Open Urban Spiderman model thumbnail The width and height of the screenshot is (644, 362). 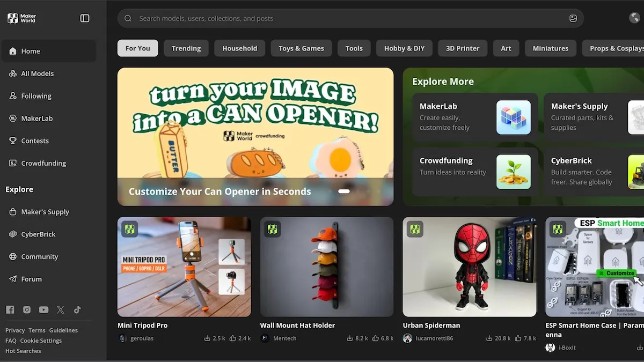tap(470, 267)
